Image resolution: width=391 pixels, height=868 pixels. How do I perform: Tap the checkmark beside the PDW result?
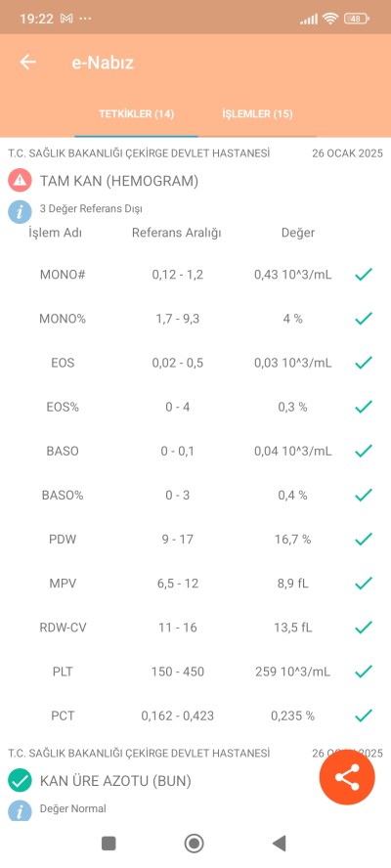coord(364,539)
